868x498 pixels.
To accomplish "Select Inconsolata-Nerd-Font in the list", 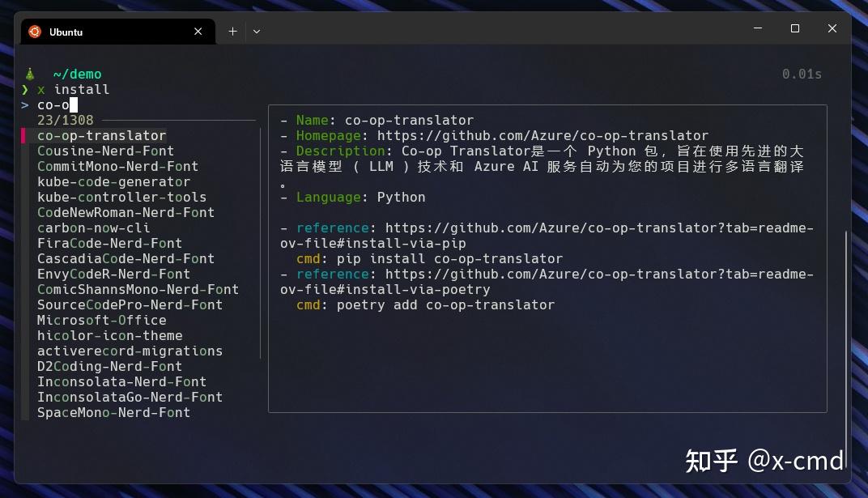I will point(121,382).
